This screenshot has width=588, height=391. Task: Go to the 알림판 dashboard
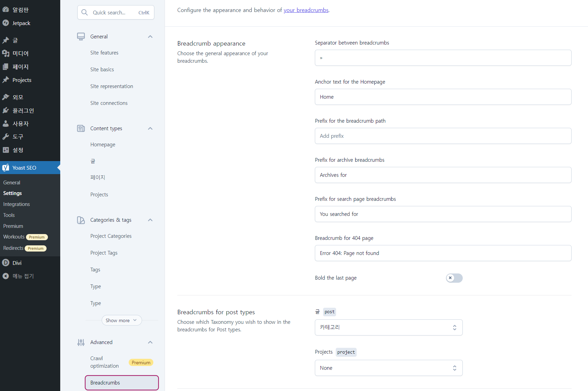[x=19, y=9]
